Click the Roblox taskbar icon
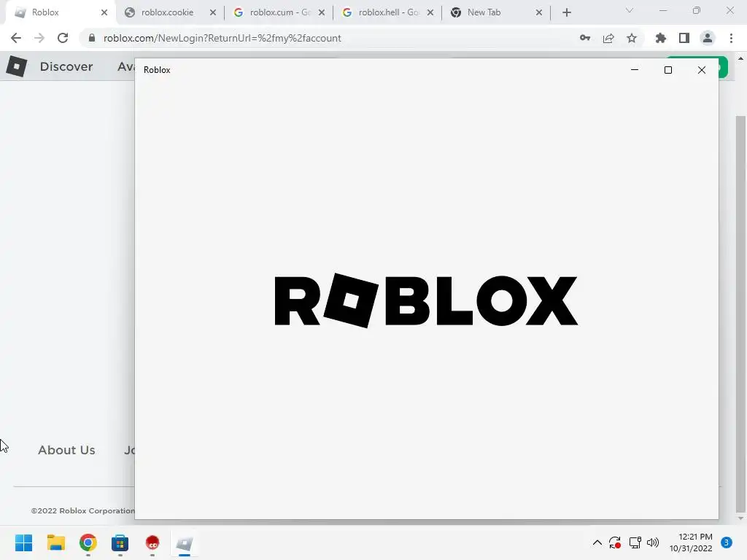This screenshot has height=560, width=747. [x=185, y=543]
